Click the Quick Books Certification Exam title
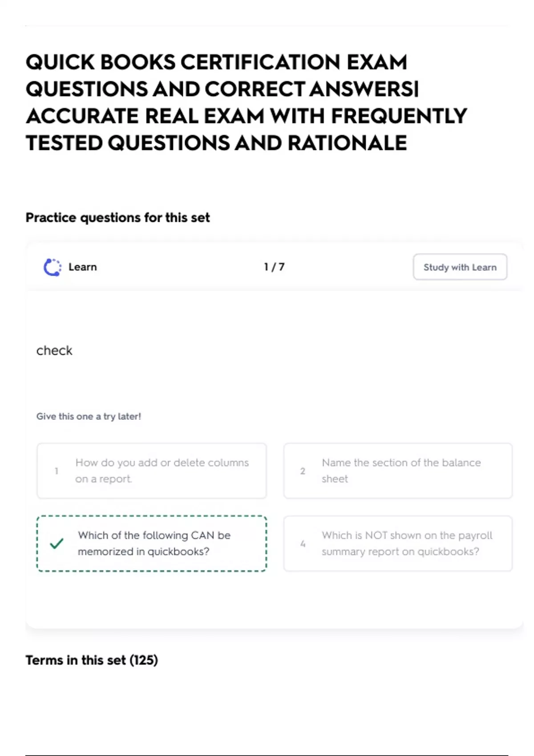534x756 pixels. (x=246, y=102)
